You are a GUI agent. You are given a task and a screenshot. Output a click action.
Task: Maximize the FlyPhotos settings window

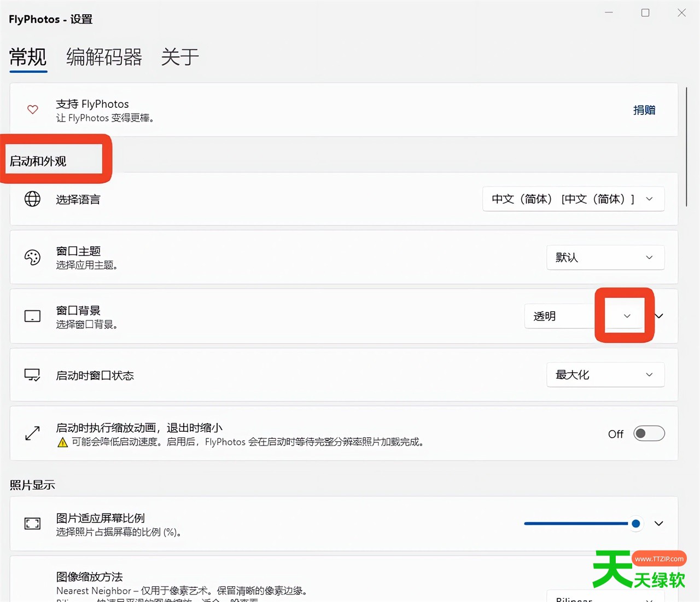(645, 13)
